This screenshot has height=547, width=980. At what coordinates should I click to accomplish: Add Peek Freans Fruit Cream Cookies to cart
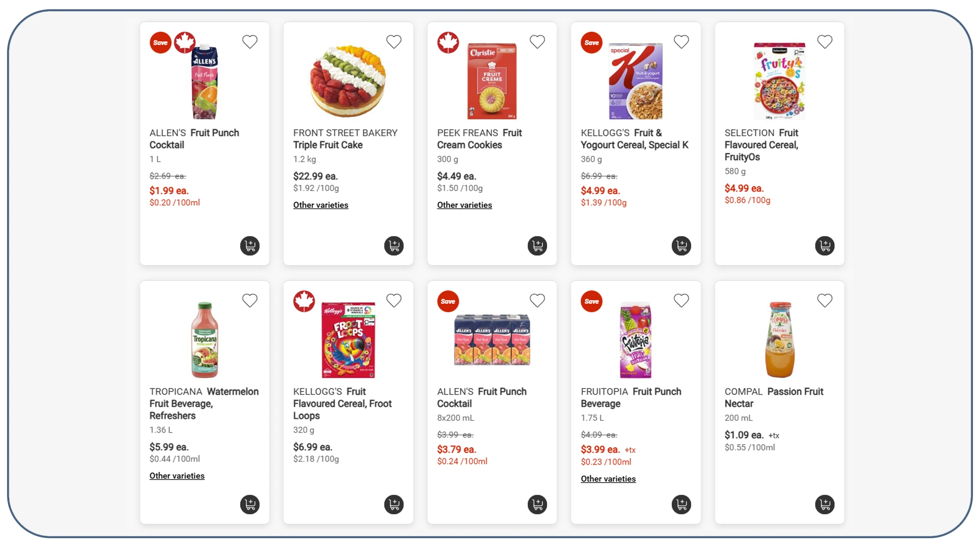(x=537, y=246)
